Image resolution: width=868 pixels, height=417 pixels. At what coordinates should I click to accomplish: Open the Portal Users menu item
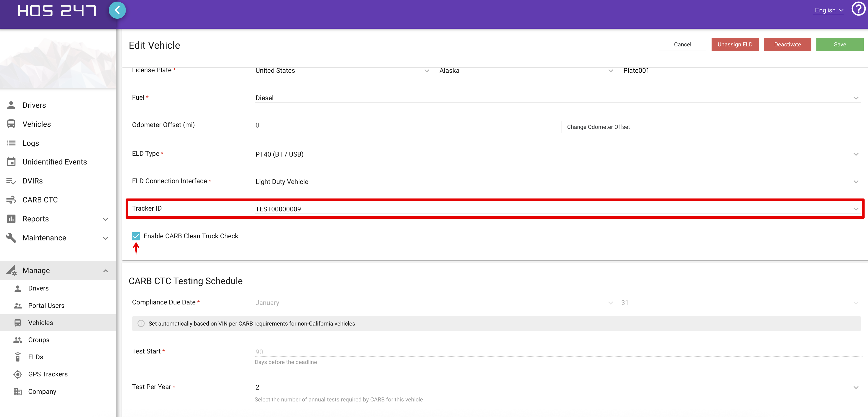pos(58,305)
